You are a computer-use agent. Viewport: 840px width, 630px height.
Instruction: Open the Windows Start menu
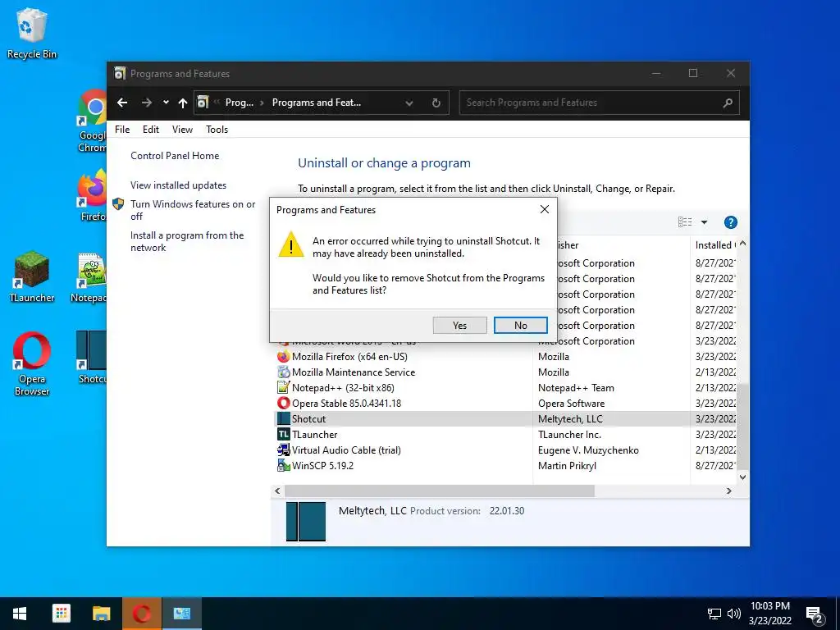point(20,614)
